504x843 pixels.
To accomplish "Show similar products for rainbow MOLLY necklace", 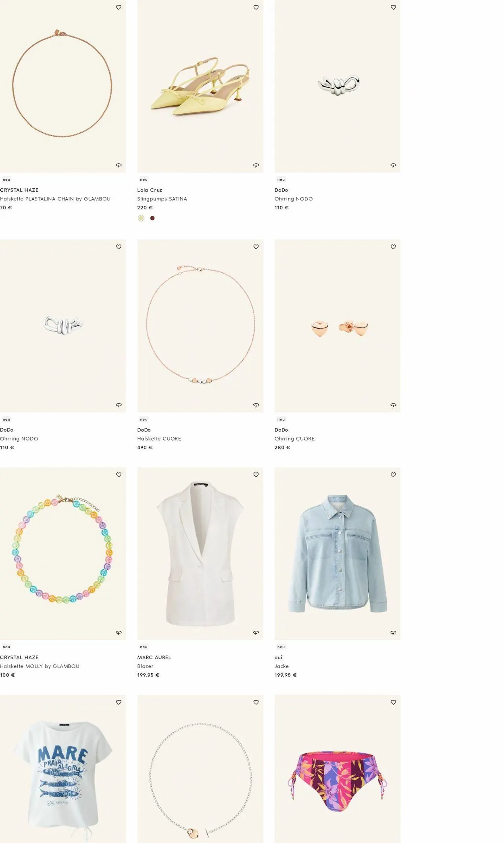I will [x=119, y=632].
